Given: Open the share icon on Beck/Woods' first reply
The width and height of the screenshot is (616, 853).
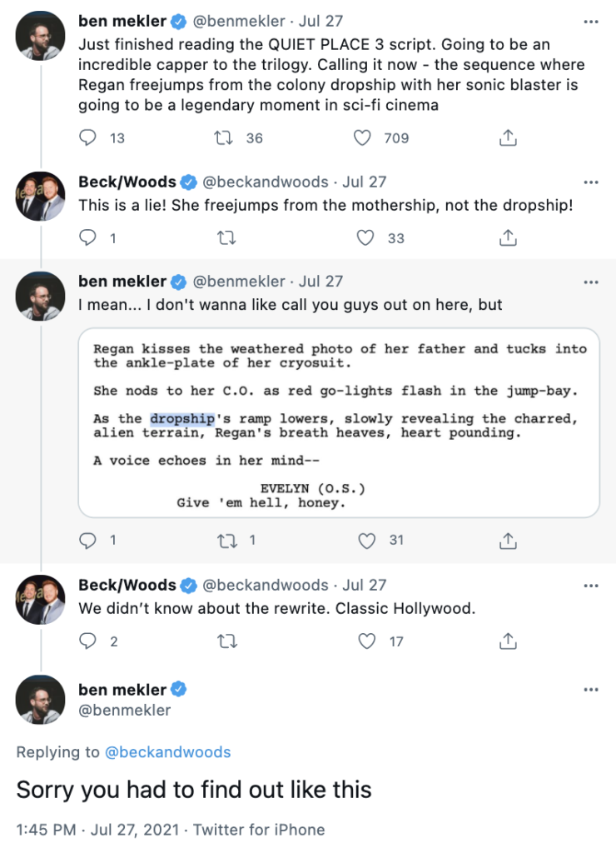Looking at the screenshot, I should pyautogui.click(x=508, y=237).
